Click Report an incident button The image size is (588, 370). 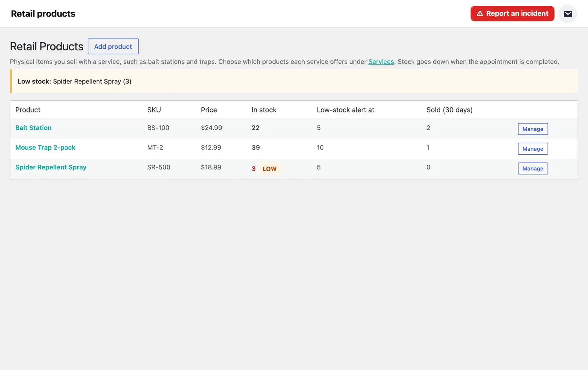(512, 14)
